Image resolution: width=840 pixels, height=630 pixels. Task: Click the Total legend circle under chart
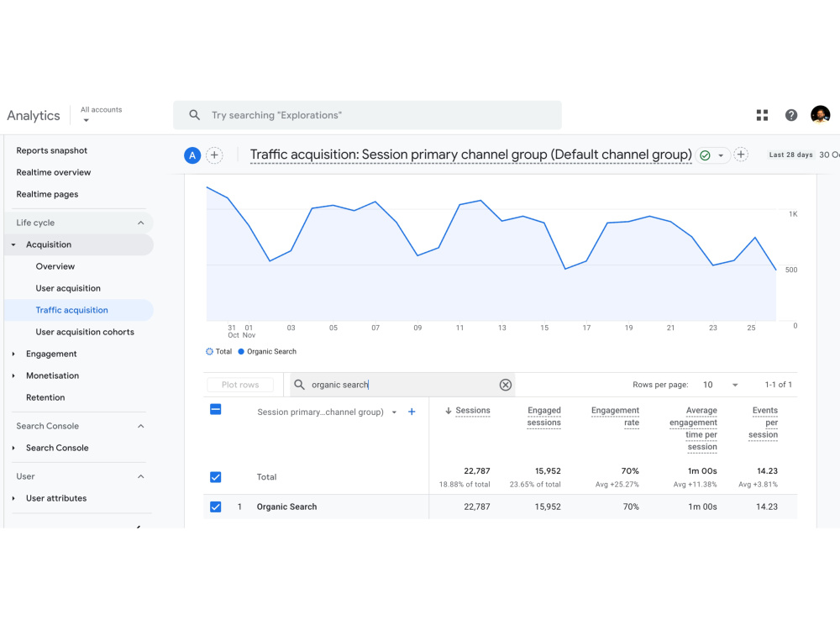(x=209, y=351)
